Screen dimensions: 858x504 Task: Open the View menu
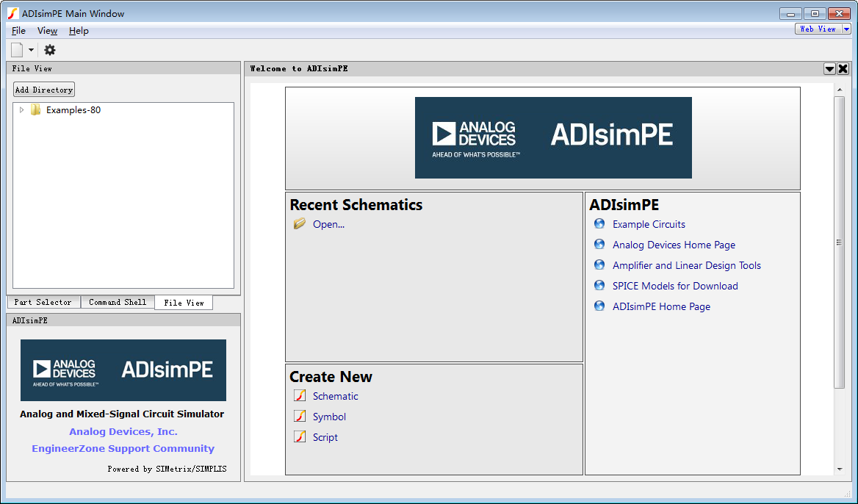(x=47, y=31)
